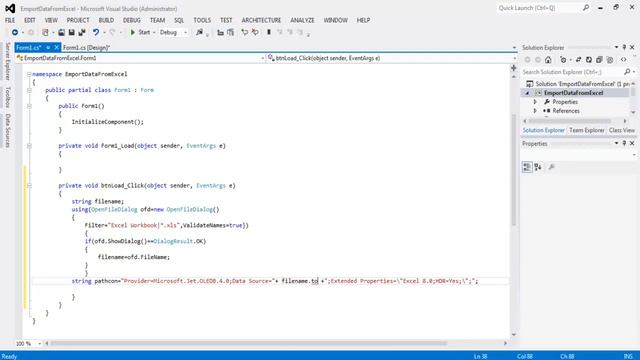Image resolution: width=640 pixels, height=360 pixels.
Task: Open the member dropdown showing btnLoad_Click
Action: tap(391, 58)
